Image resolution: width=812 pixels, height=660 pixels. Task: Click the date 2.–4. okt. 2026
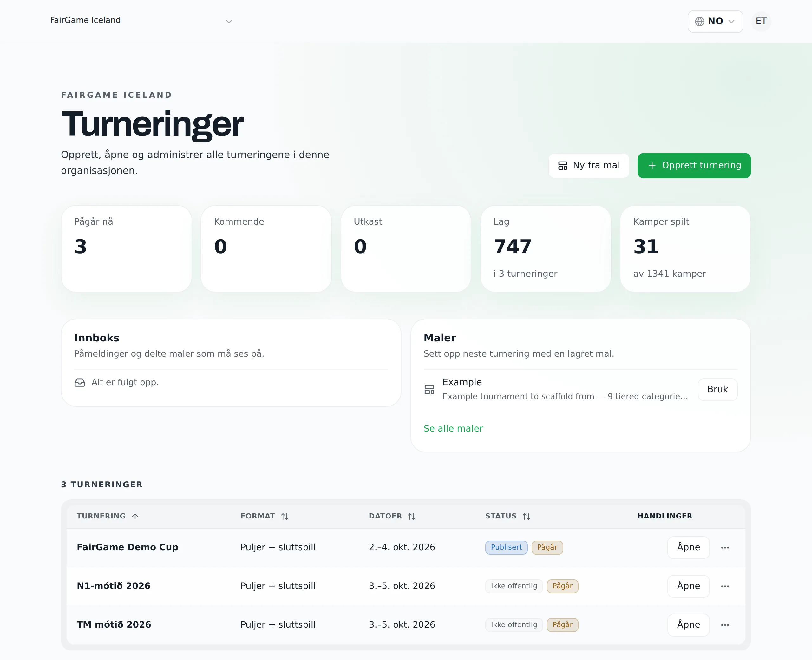(402, 547)
